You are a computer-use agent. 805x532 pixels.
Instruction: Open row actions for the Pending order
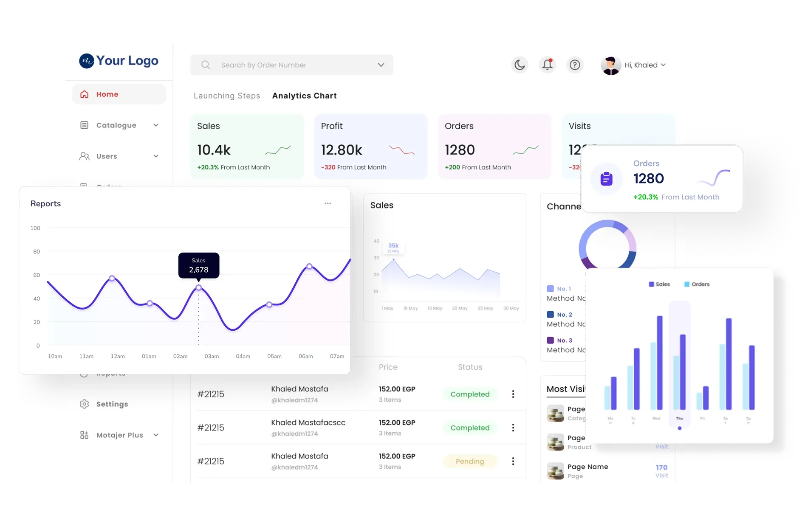[x=513, y=461]
